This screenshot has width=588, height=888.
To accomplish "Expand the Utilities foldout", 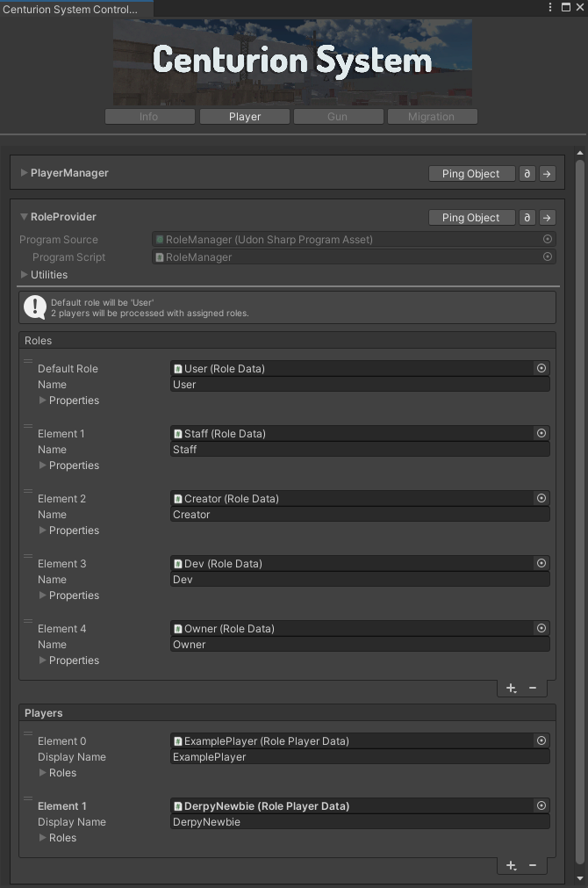I will [24, 274].
